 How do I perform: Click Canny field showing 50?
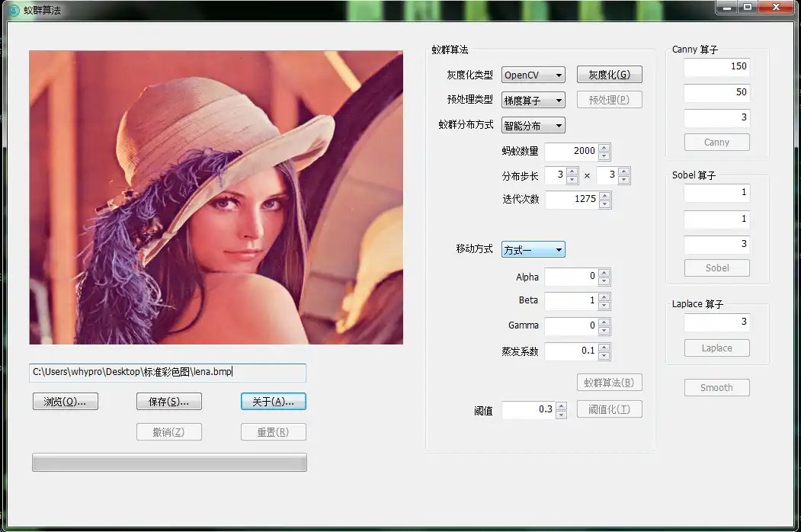pyautogui.click(x=716, y=92)
